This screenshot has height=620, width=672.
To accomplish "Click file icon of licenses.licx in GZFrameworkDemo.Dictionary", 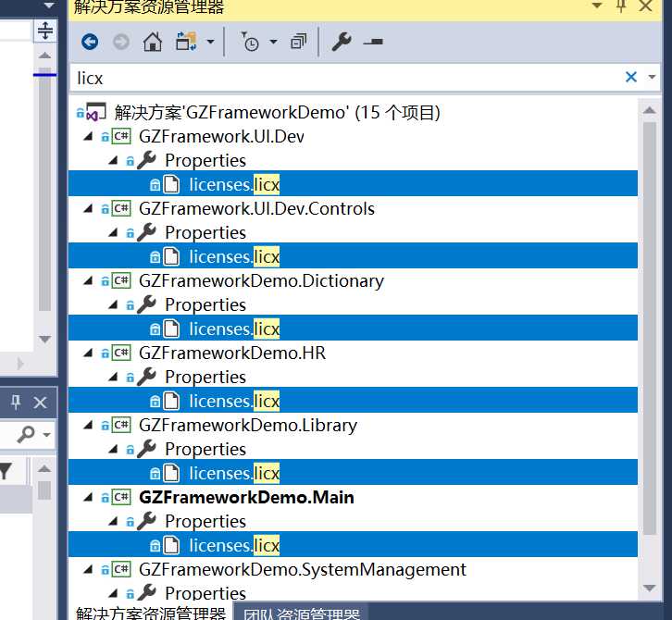I will 171,329.
